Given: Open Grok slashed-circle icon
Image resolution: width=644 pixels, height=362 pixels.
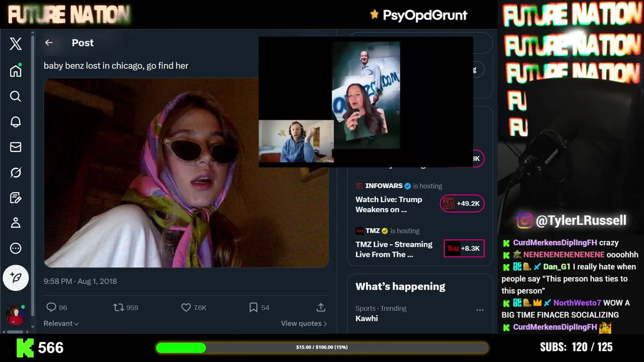Looking at the screenshot, I should point(16,172).
